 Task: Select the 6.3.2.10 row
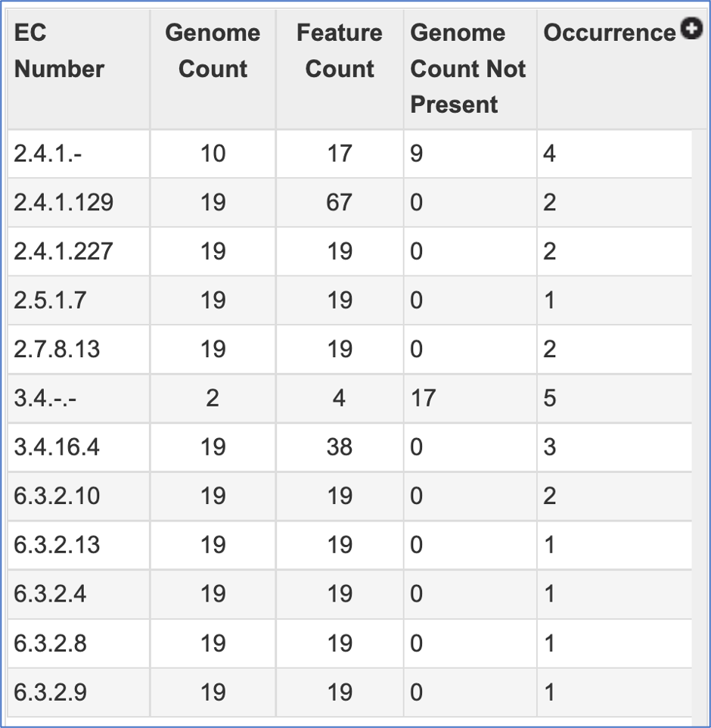point(349,496)
